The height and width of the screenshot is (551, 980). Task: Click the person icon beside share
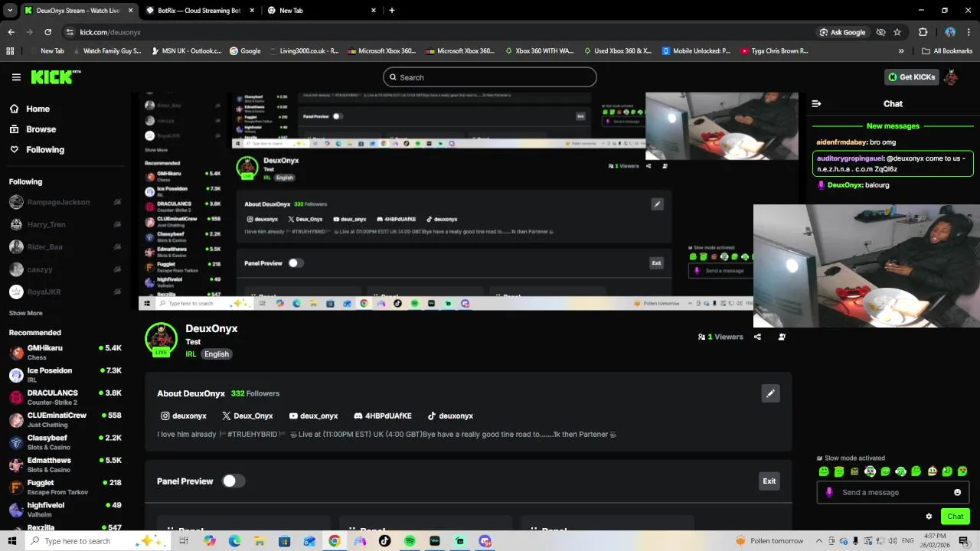click(x=782, y=337)
